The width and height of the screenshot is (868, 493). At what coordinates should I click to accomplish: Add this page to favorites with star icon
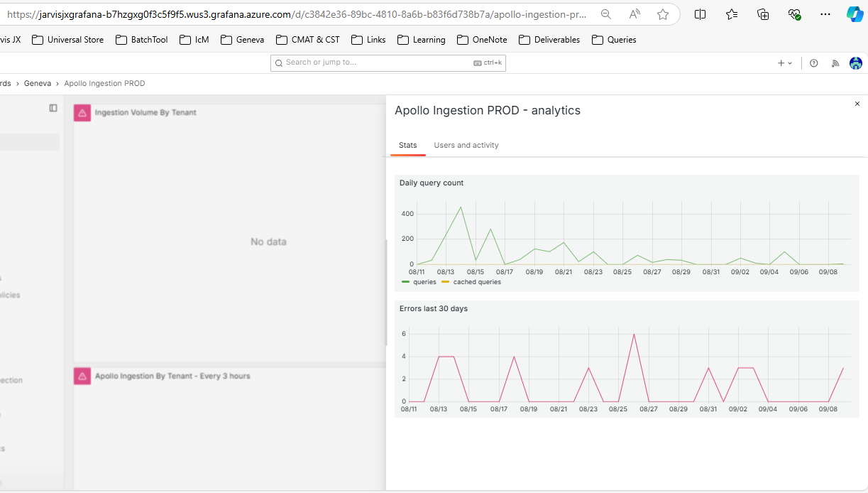point(663,14)
